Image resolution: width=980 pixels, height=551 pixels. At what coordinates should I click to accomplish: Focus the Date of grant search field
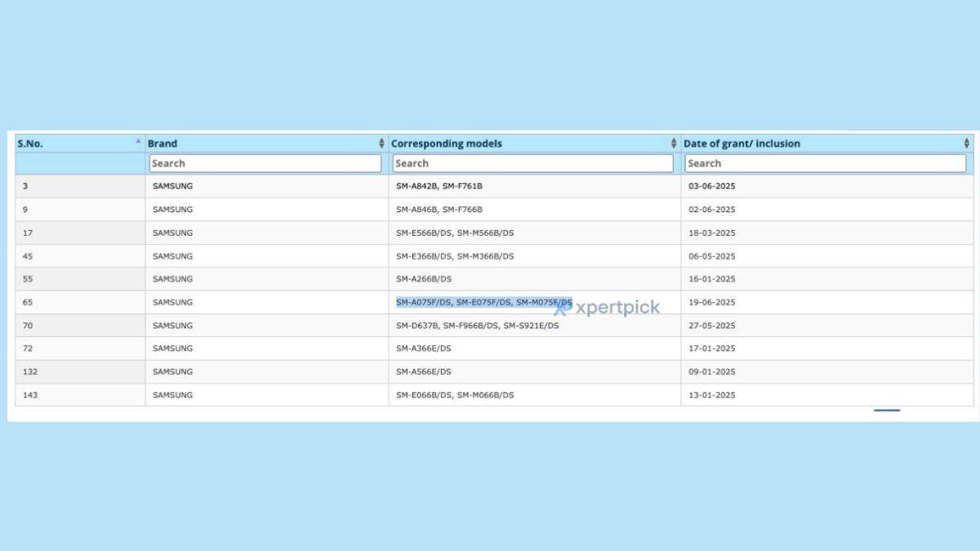pos(825,163)
